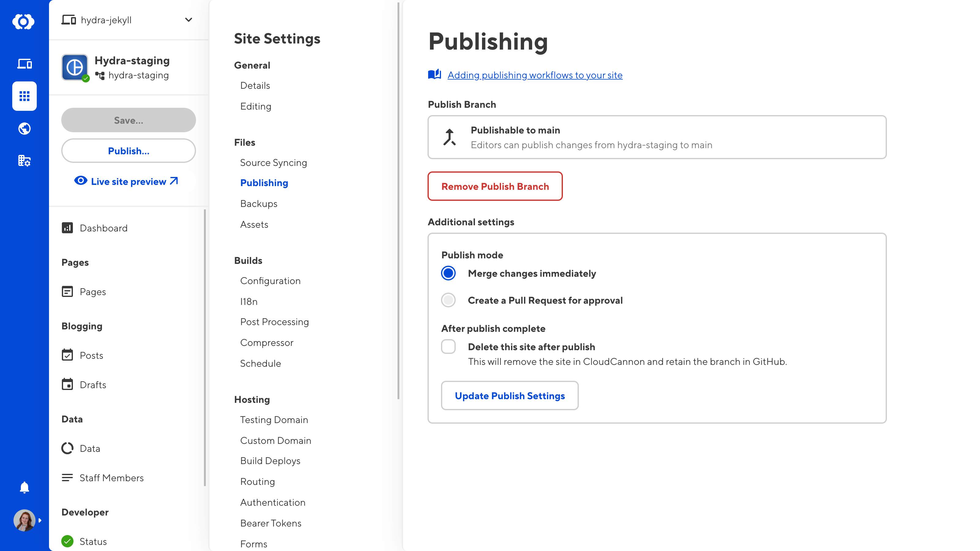Select Merge changes immediately radio button

[x=448, y=273]
